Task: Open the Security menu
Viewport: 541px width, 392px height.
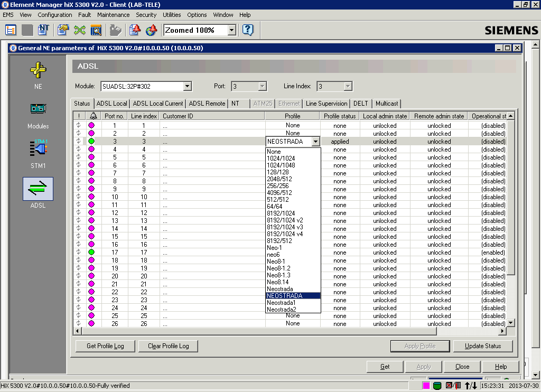Action: tap(146, 15)
